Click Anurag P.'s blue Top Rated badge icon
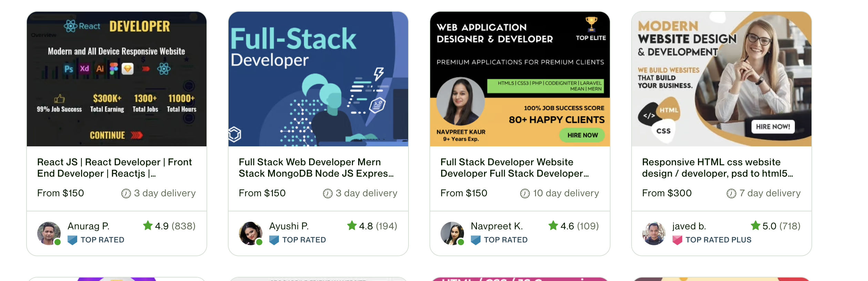Image resolution: width=868 pixels, height=281 pixels. click(x=72, y=240)
